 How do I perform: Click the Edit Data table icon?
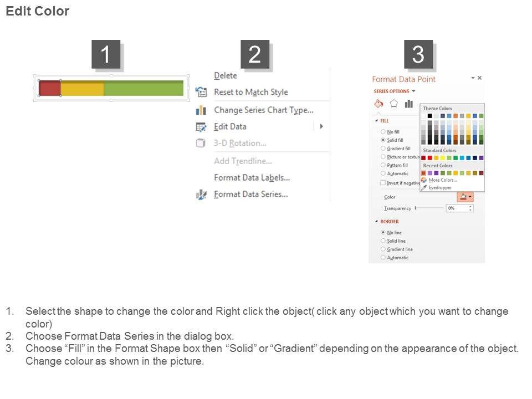coord(201,127)
